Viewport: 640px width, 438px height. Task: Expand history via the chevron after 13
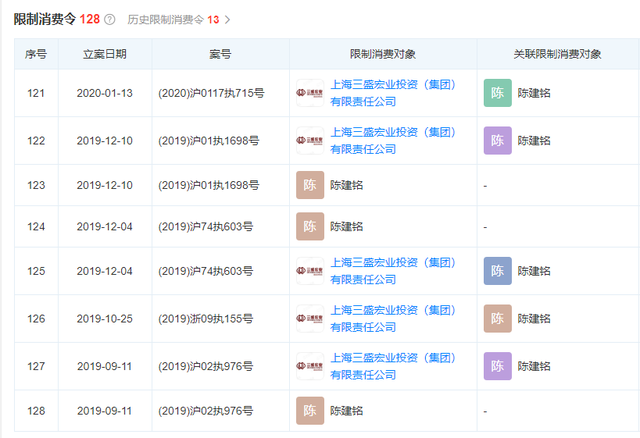coord(227,20)
